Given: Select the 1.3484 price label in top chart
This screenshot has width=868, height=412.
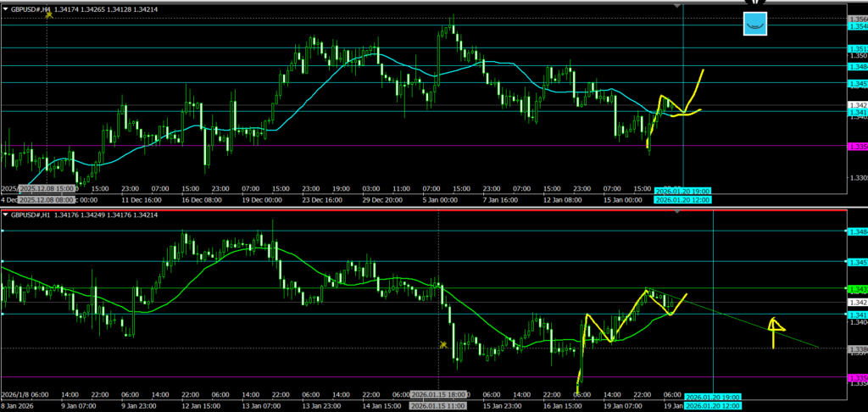Looking at the screenshot, I should (x=856, y=66).
